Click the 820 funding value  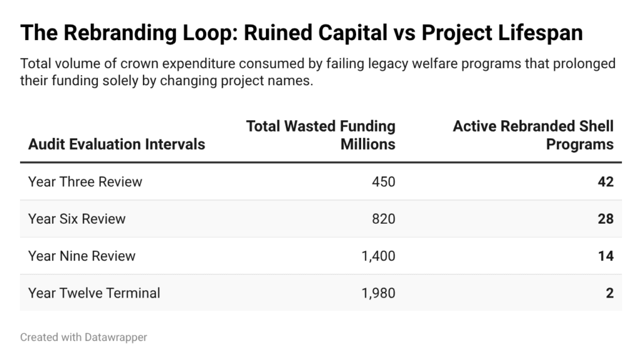(384, 219)
